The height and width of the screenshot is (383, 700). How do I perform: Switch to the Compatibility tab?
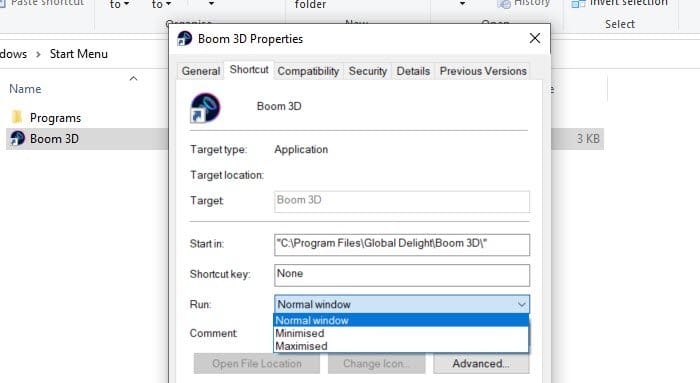308,71
